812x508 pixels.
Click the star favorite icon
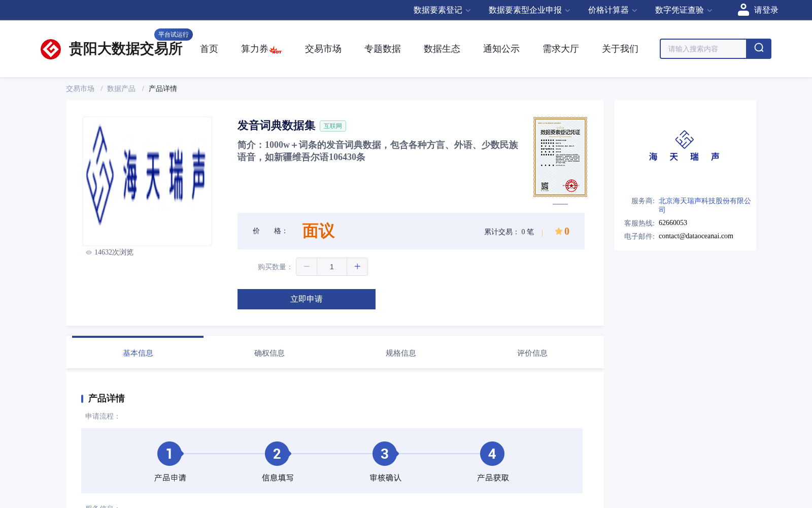click(x=558, y=231)
